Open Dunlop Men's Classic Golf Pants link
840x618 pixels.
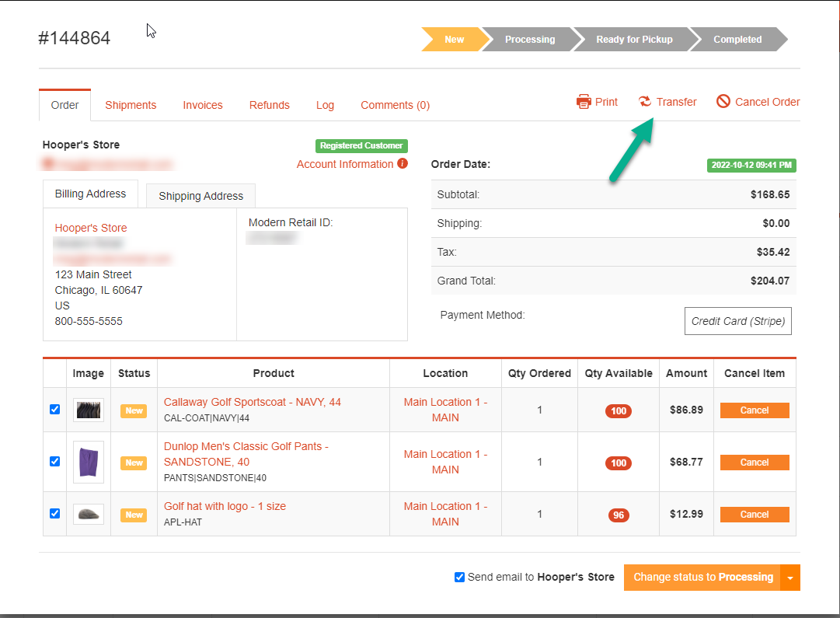(246, 454)
